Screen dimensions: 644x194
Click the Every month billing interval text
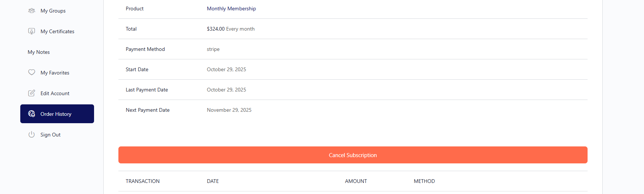(x=240, y=29)
